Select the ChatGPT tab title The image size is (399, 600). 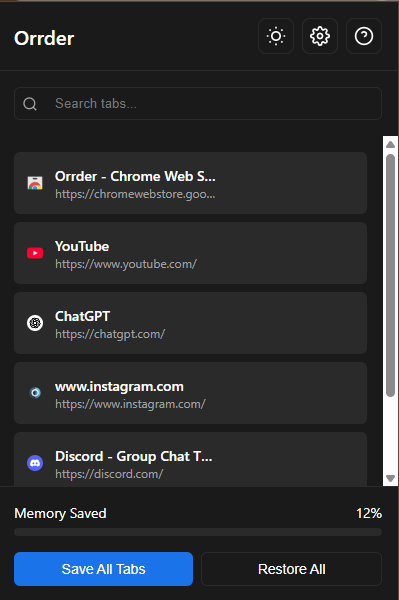82,316
